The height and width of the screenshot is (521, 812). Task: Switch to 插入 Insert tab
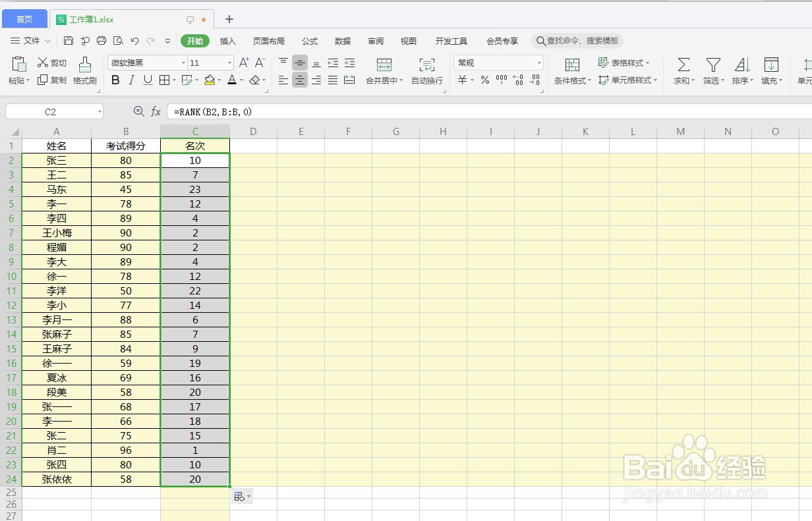click(227, 41)
